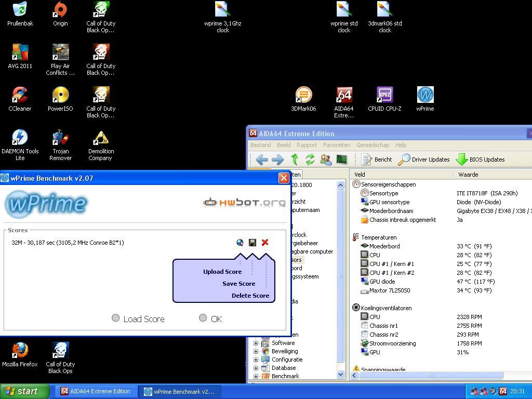Launch 3DMark06 desktop shortcut
Viewport: 532px width, 399px height.
tap(303, 99)
